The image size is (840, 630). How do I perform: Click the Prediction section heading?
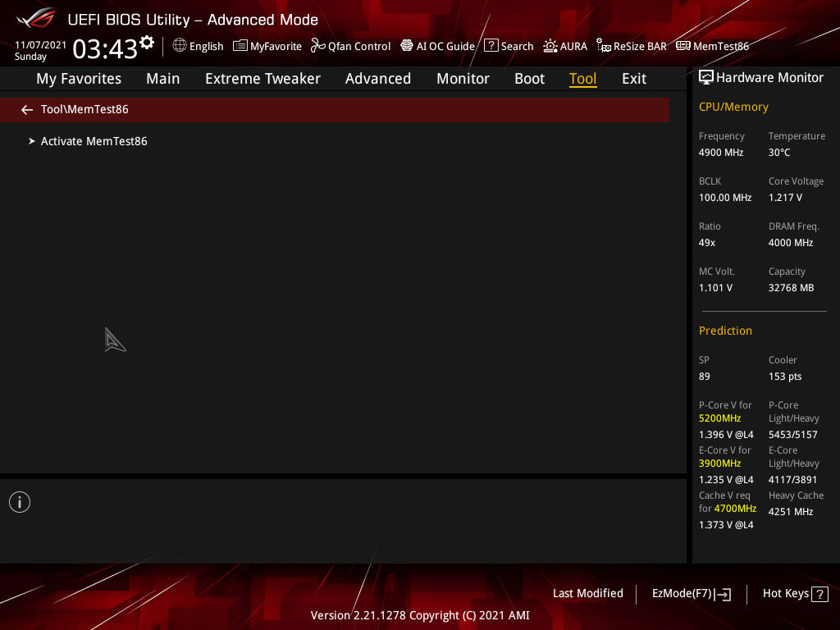[x=725, y=331]
